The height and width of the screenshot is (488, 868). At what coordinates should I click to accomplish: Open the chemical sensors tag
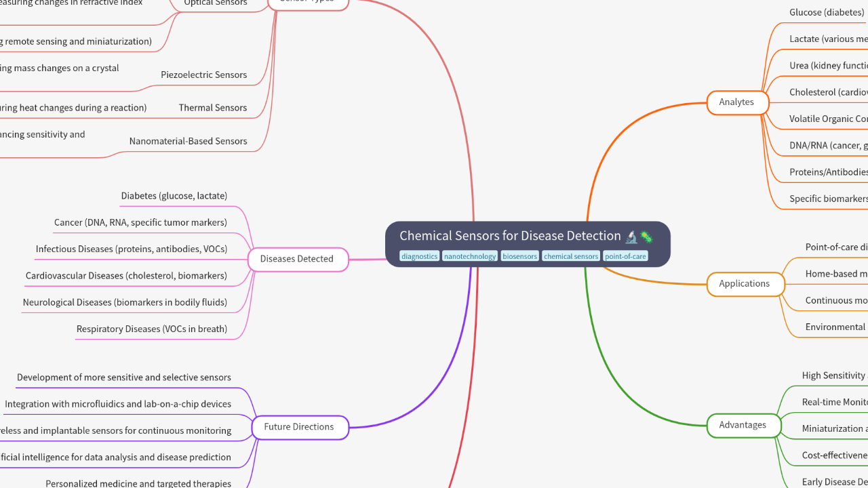click(x=571, y=256)
